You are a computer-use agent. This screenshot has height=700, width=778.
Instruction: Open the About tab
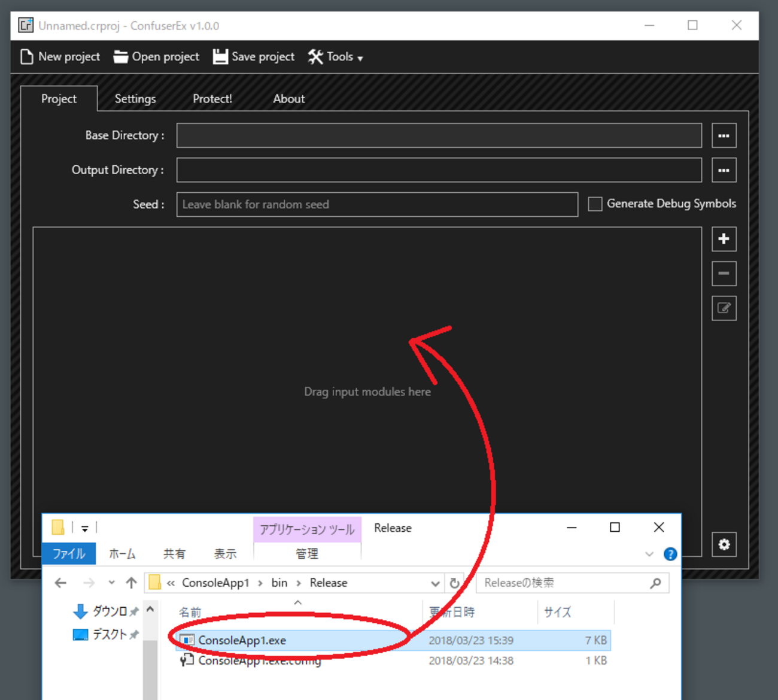289,99
